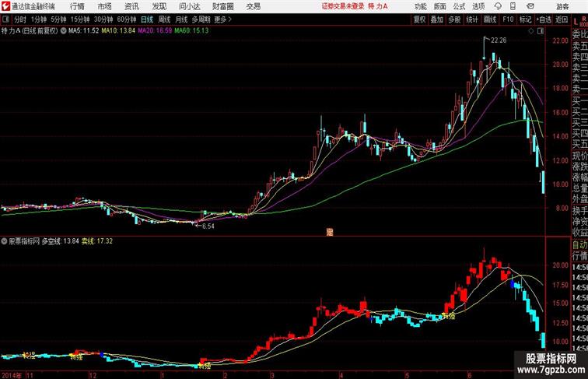Image resolution: width=588 pixels, height=379 pixels.
Task: Toggle the right info panel icon
Action: click(x=541, y=31)
